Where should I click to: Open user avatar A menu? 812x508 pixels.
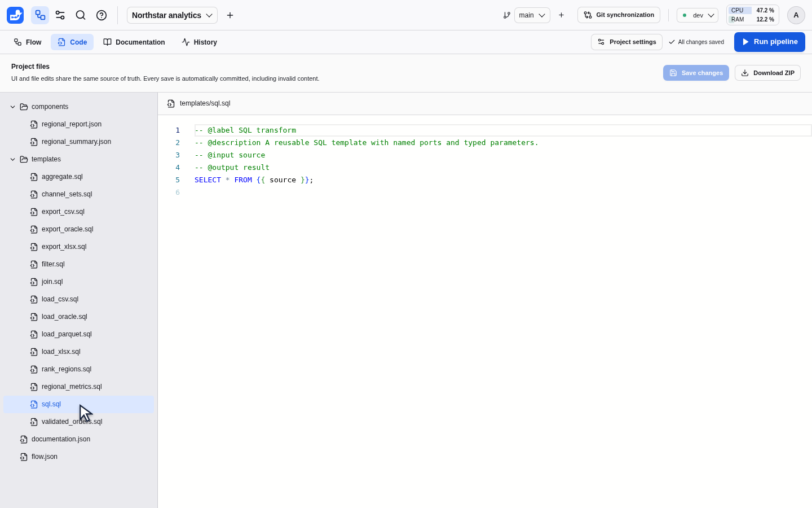tap(796, 15)
